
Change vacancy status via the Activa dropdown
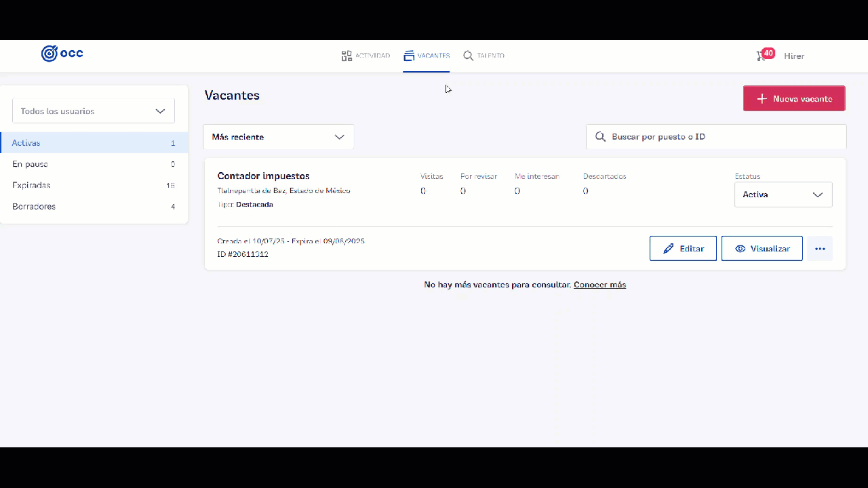point(783,195)
